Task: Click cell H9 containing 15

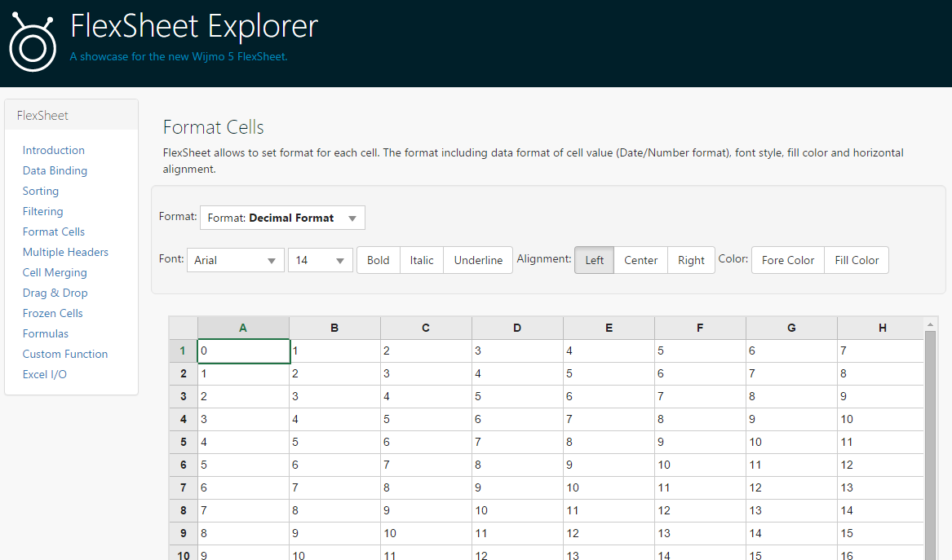Action: pos(881,534)
